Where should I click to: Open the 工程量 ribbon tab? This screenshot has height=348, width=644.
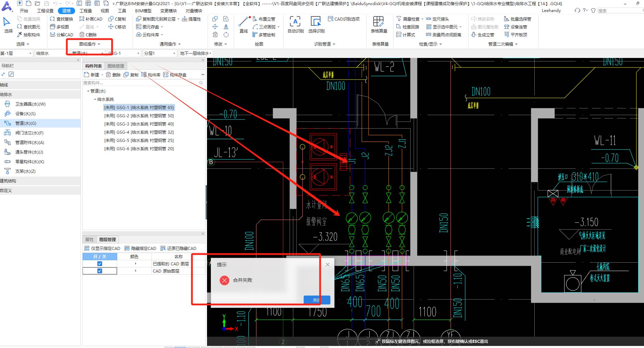(86, 11)
